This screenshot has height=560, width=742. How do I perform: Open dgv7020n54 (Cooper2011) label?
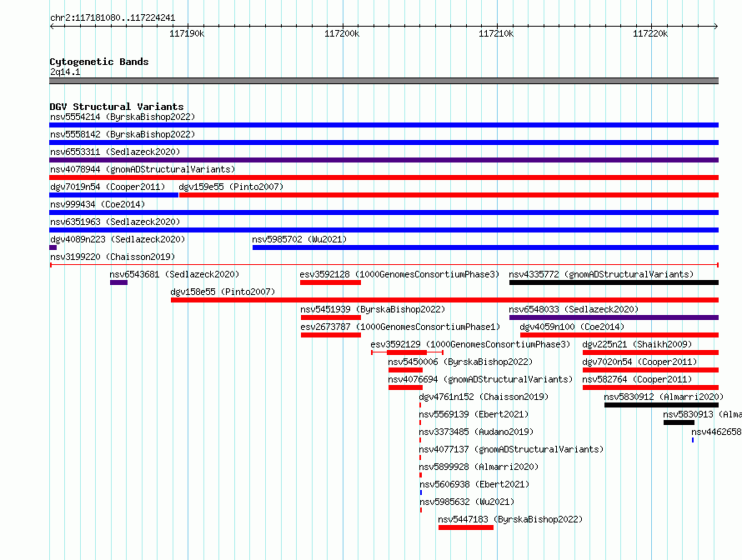tap(639, 362)
